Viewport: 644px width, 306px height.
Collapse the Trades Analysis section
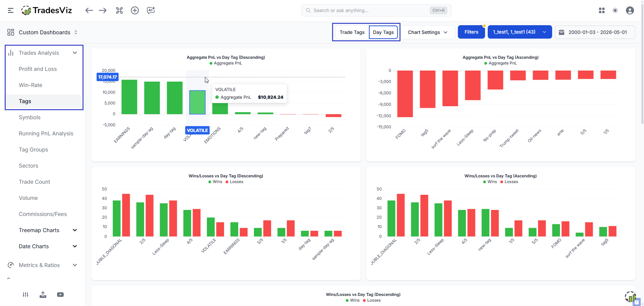point(75,53)
